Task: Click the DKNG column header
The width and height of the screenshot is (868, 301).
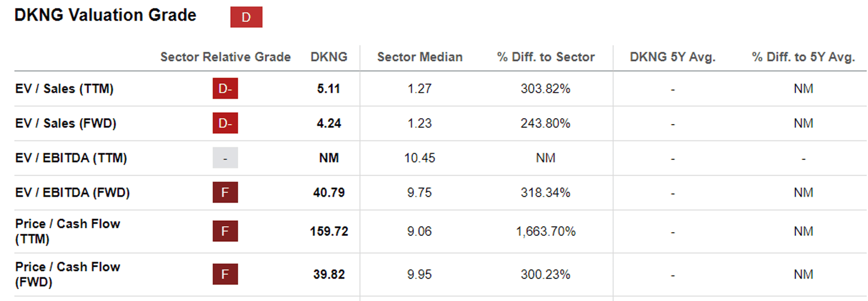Action: (x=329, y=57)
